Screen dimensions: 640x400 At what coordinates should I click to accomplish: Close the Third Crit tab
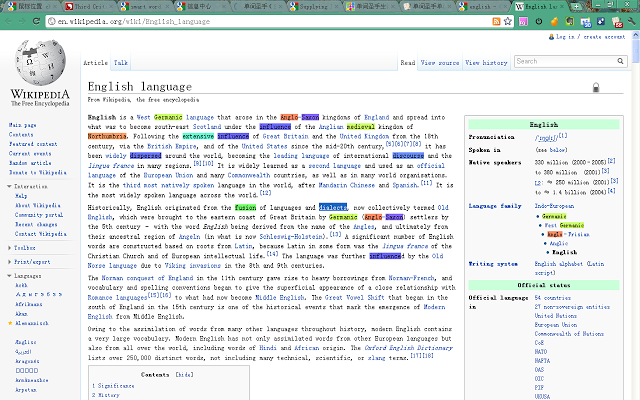(x=111, y=7)
